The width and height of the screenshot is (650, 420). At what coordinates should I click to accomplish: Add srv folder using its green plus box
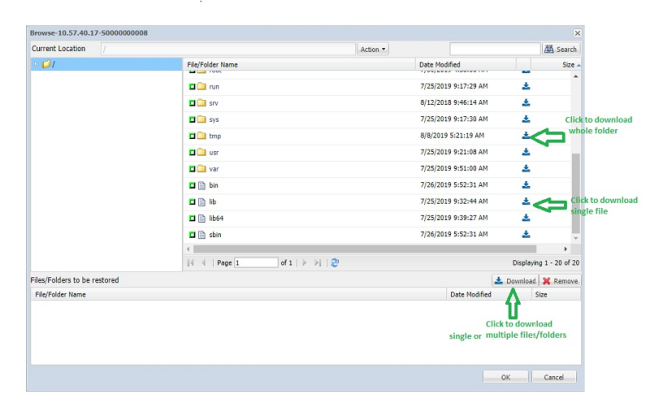(192, 103)
